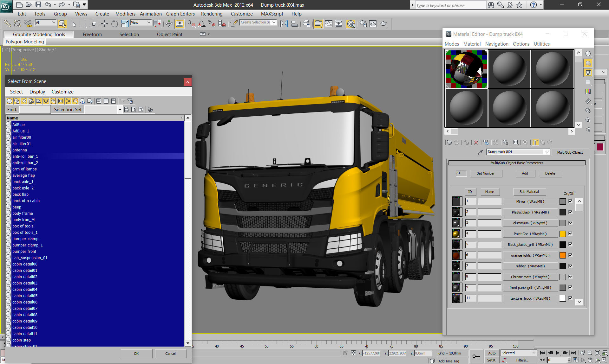Open Navigation menu in Material Editor
The width and height of the screenshot is (609, 364).
coord(497,44)
